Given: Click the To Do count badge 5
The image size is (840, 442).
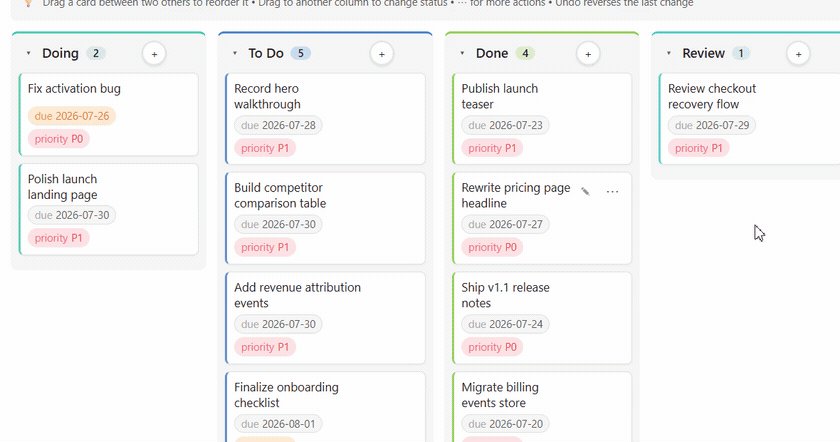Looking at the screenshot, I should pos(301,53).
